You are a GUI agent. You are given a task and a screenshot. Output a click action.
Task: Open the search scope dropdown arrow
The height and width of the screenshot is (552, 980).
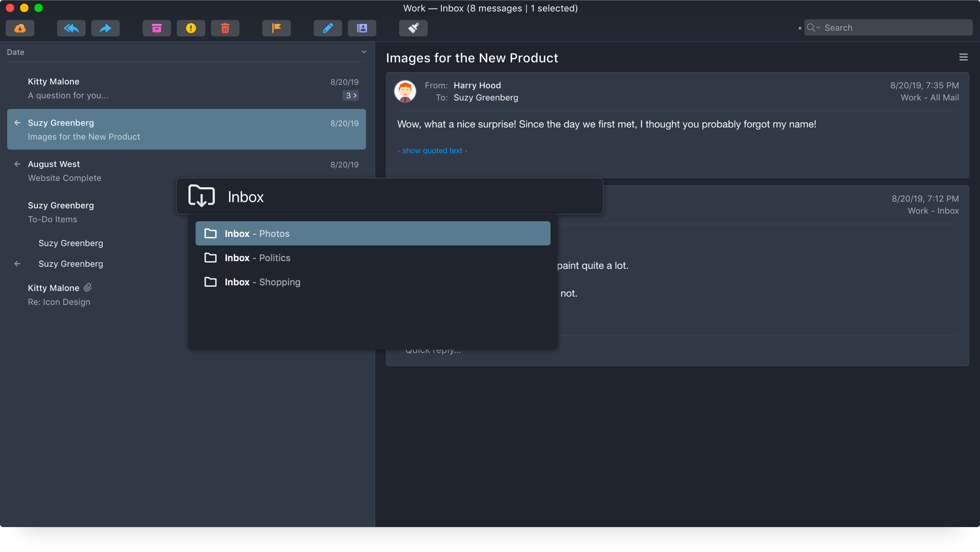coord(818,27)
